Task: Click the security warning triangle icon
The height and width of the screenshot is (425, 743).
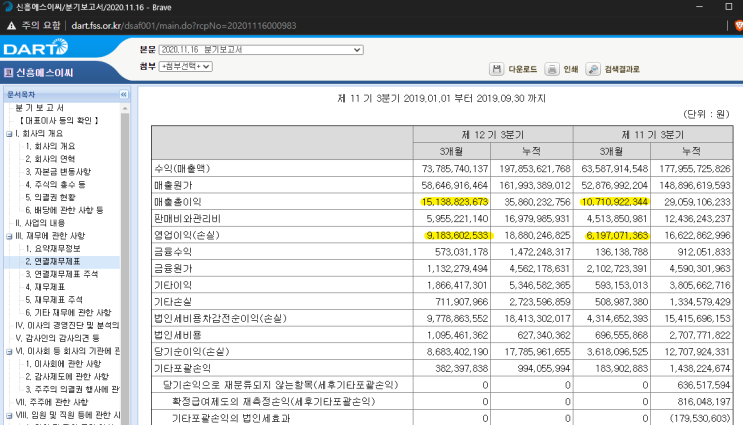Action: 11,26
